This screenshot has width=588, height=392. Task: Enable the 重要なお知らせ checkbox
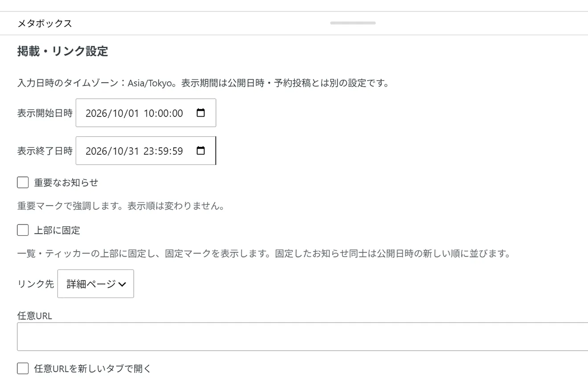[23, 182]
